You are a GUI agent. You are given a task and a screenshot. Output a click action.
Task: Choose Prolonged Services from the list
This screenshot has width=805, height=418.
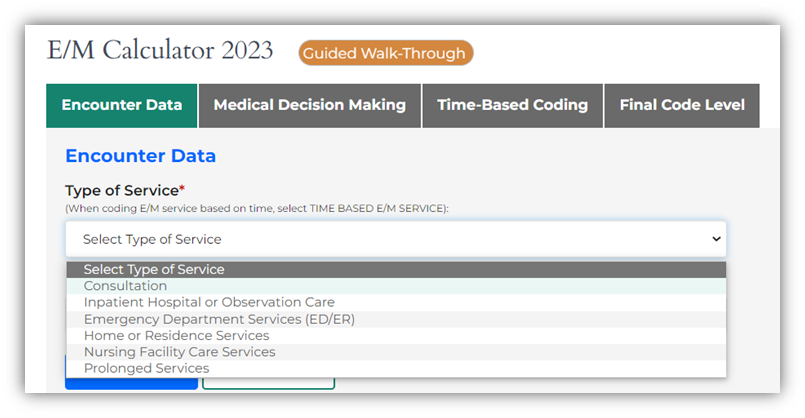[146, 368]
